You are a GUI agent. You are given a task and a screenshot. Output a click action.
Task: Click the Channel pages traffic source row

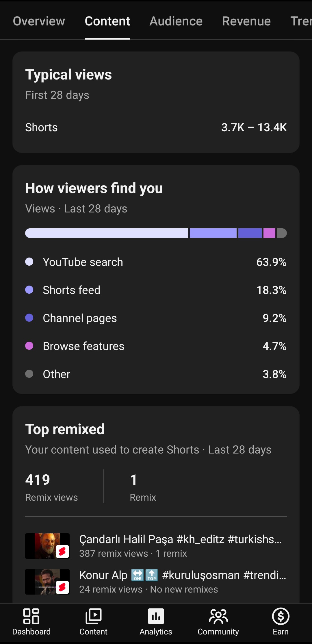(156, 318)
